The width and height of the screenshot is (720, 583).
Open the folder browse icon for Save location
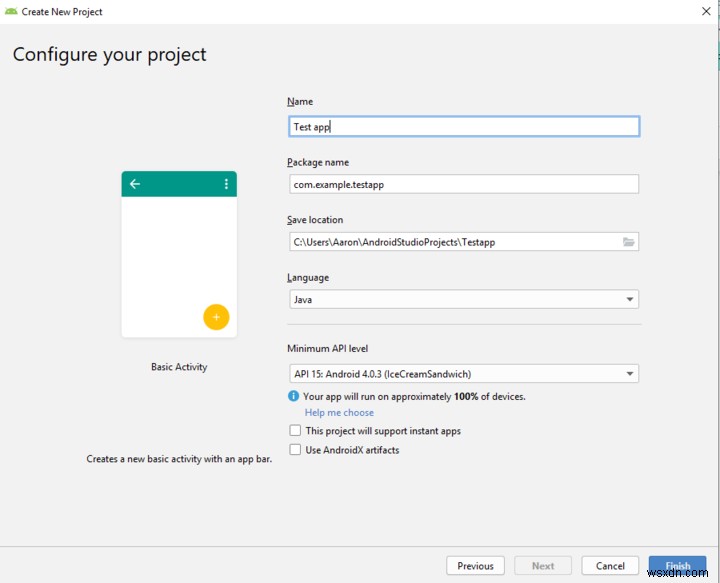(x=629, y=242)
